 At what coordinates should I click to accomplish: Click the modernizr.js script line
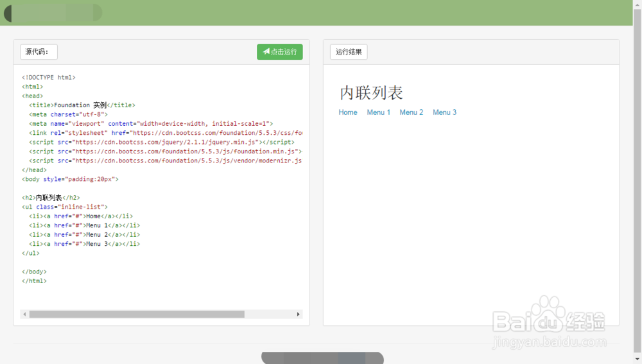pyautogui.click(x=166, y=160)
